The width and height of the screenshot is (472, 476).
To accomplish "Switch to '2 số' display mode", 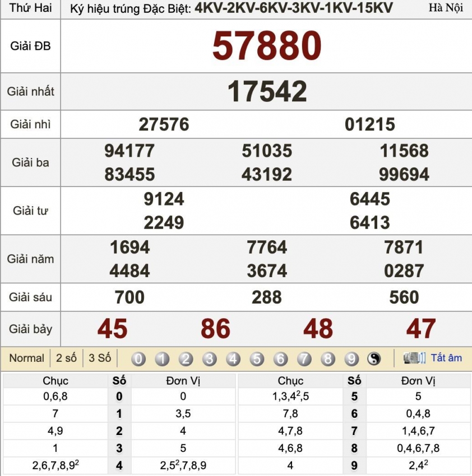I will (66, 358).
